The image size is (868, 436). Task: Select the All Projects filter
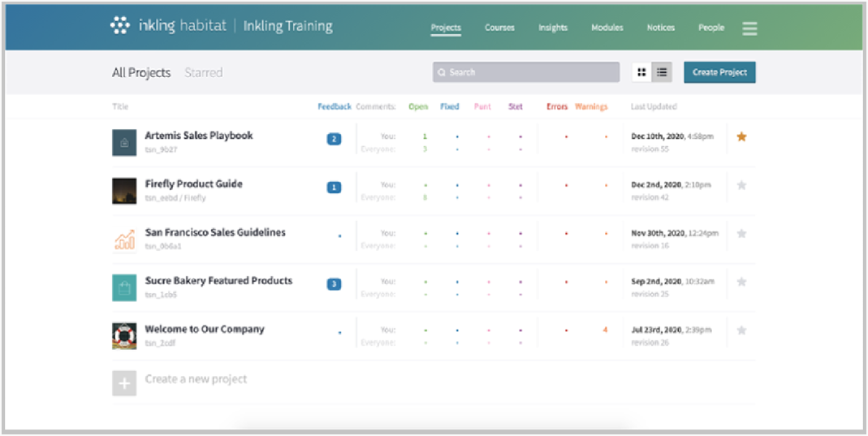click(x=141, y=72)
